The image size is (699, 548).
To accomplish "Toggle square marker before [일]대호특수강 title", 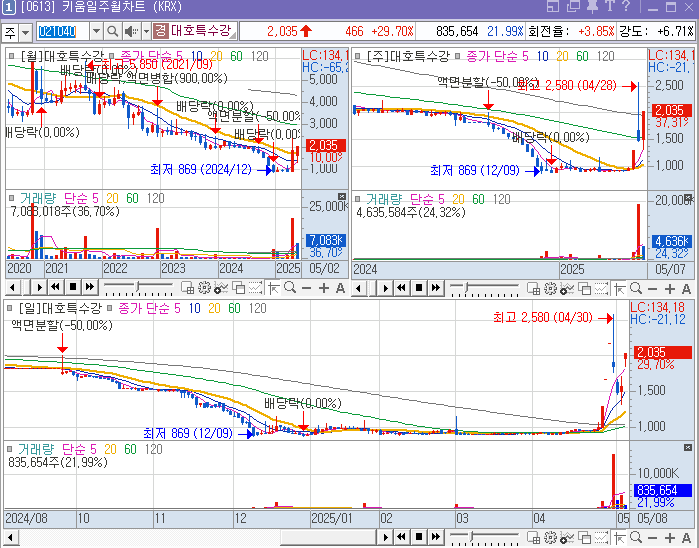I will (10, 308).
